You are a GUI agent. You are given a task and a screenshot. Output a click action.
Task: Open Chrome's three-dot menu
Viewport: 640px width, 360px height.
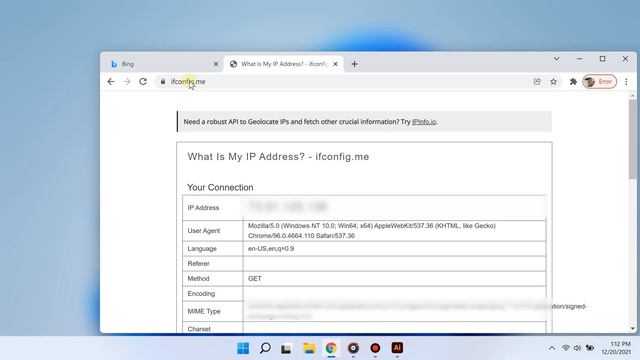pyautogui.click(x=626, y=82)
